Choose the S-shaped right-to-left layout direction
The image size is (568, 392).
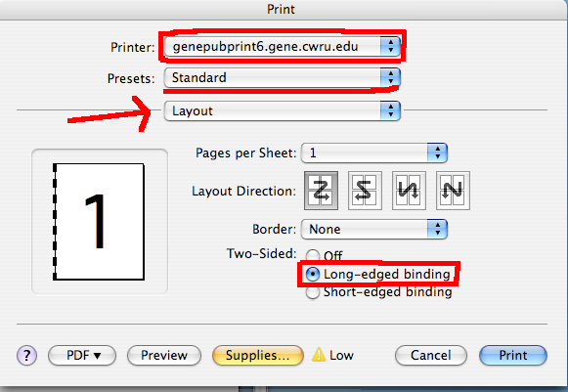(365, 191)
